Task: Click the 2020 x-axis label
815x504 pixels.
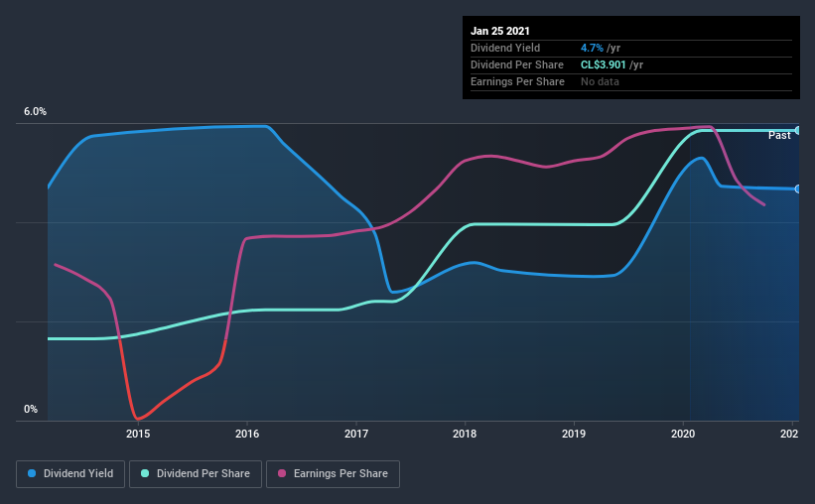Action: click(683, 434)
